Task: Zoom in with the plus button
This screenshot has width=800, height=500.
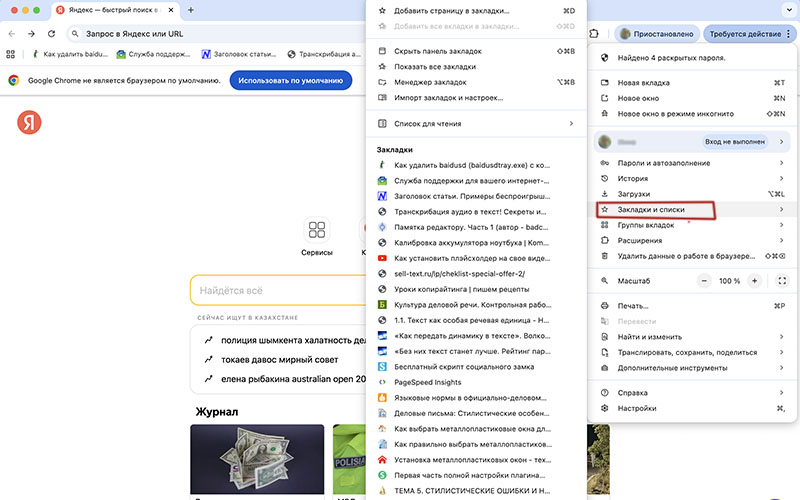Action: coord(754,281)
